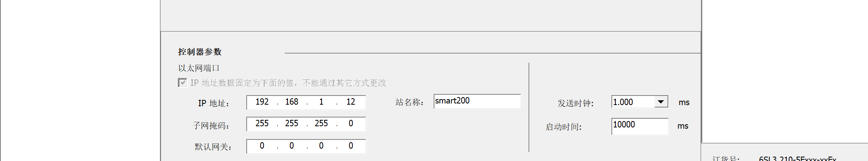
Task: Select the third IP 地址 octet 1
Action: (x=321, y=102)
